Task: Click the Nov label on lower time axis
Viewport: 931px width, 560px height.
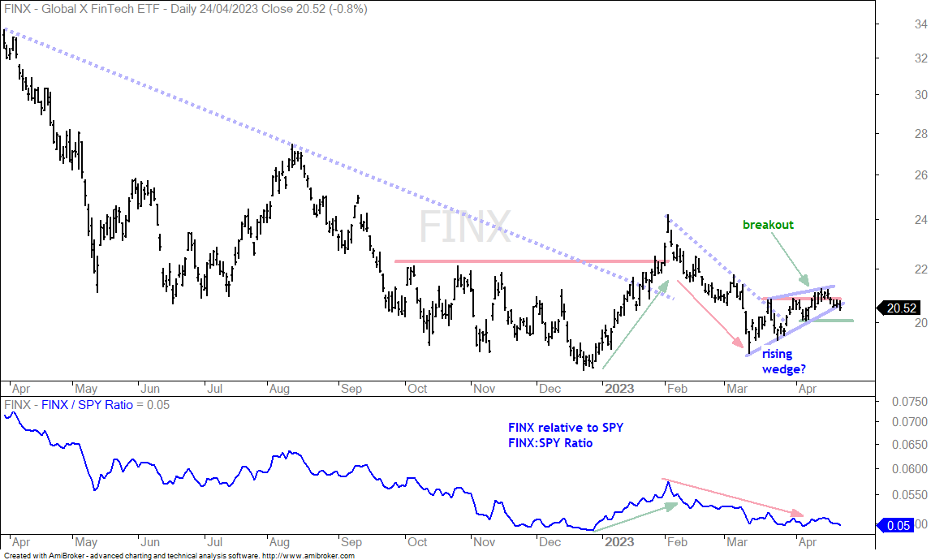Action: coord(485,541)
